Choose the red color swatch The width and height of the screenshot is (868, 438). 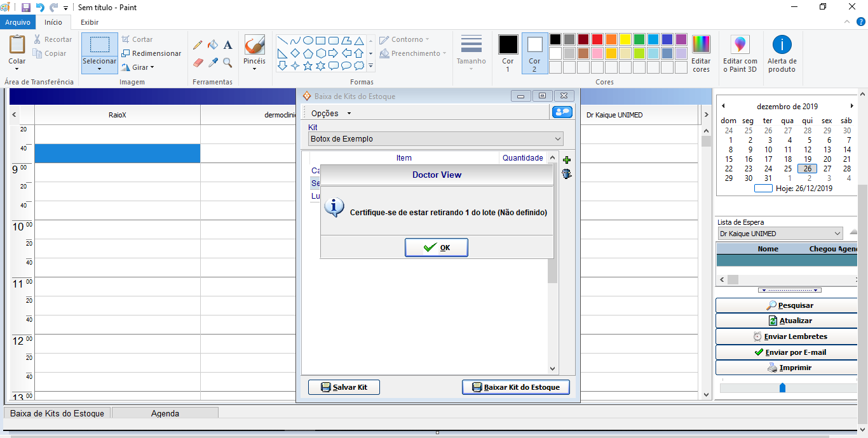(597, 39)
